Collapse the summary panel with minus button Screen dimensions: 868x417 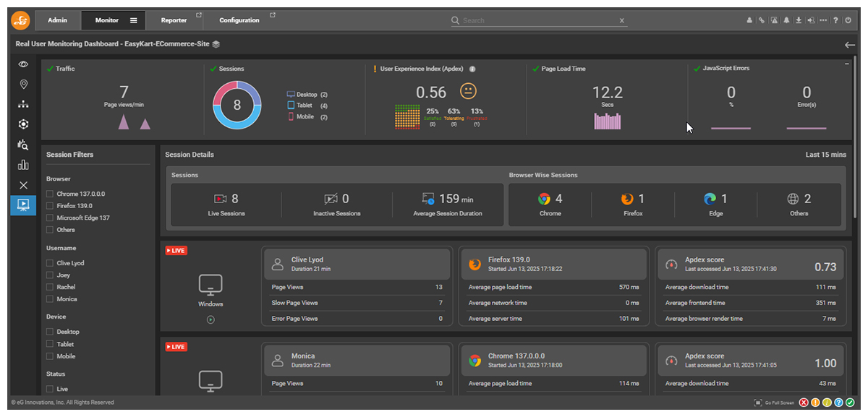pyautogui.click(x=846, y=64)
